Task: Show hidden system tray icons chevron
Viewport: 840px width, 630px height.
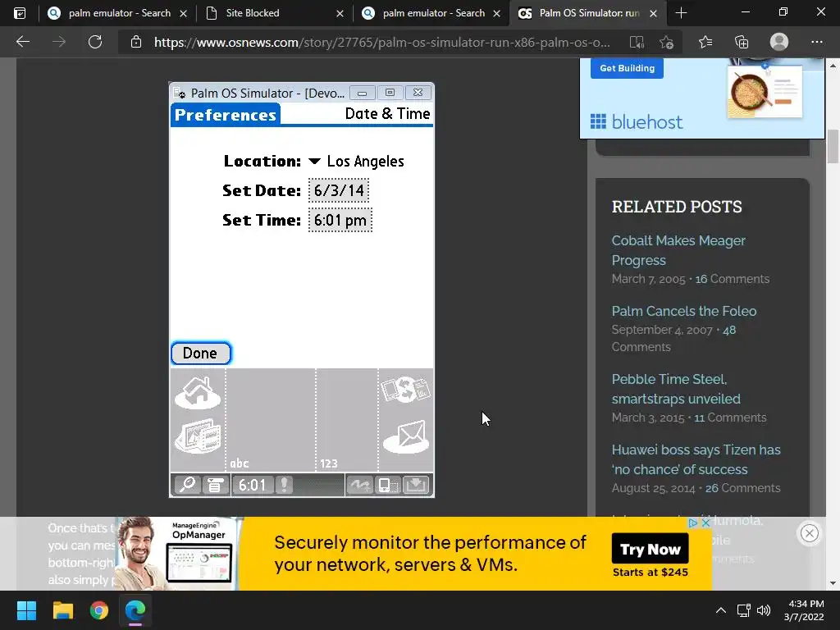Action: pyautogui.click(x=721, y=610)
